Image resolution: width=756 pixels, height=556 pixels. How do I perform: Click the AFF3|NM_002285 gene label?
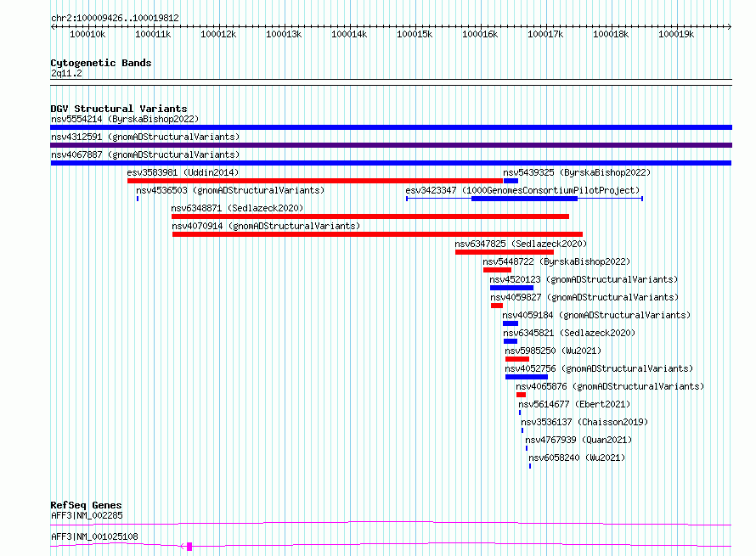coord(87,515)
